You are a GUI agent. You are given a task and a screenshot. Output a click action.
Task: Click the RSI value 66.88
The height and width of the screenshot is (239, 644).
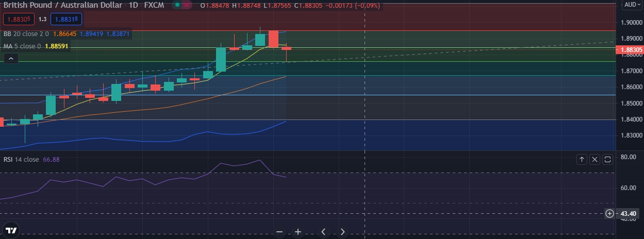[x=52, y=160]
